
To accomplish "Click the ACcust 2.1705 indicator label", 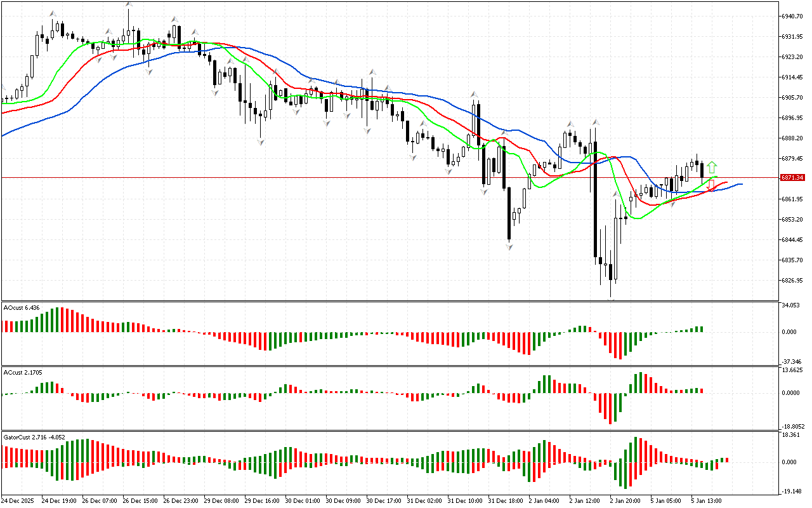I will (x=23, y=372).
